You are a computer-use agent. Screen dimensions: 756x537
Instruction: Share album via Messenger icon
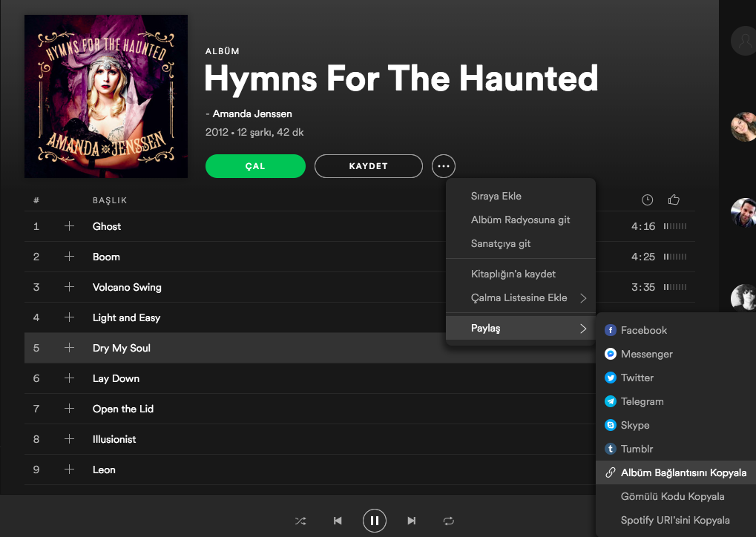[x=611, y=355]
